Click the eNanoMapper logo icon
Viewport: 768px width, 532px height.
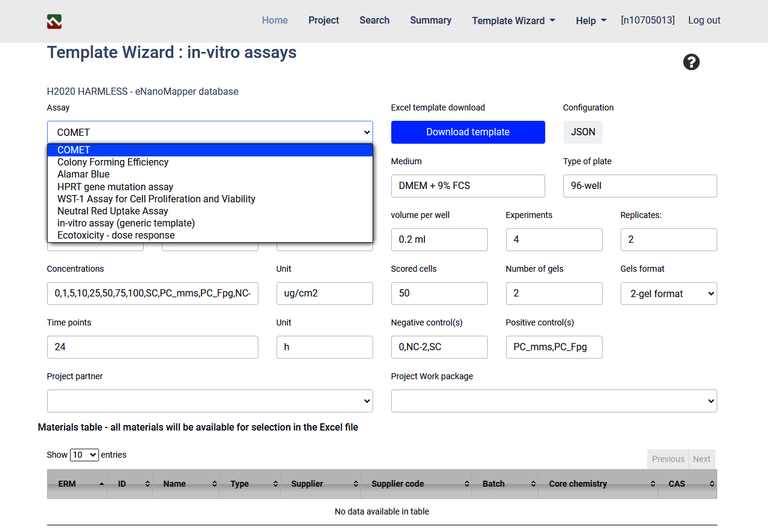pyautogui.click(x=54, y=22)
